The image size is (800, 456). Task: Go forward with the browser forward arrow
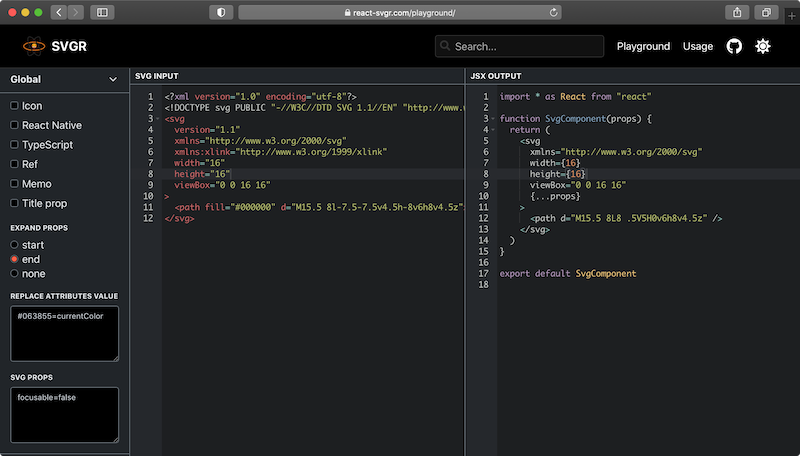click(76, 12)
